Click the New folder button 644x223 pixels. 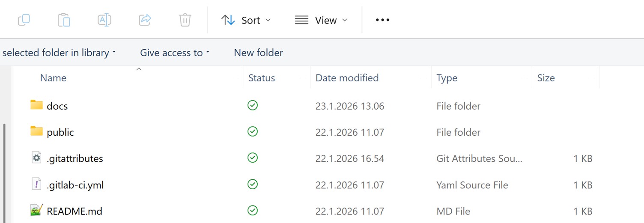coord(258,53)
